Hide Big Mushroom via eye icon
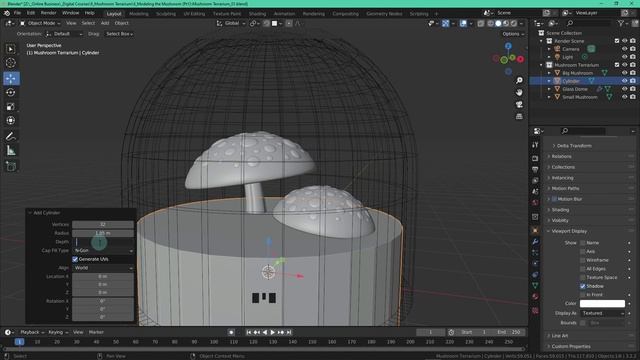 (624, 73)
